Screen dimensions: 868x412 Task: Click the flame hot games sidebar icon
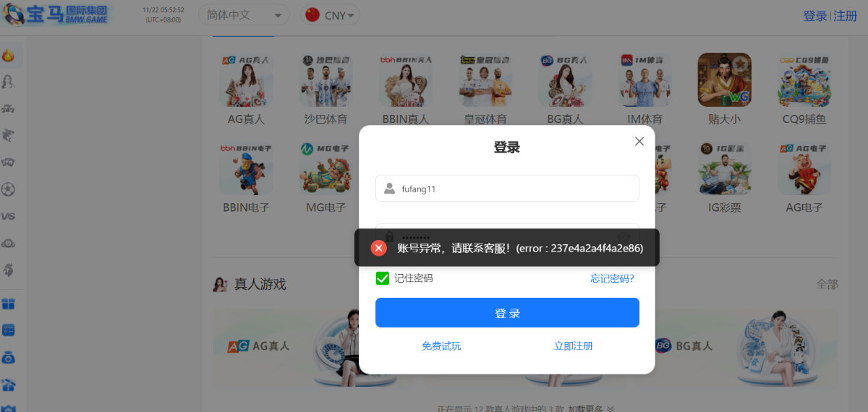(9, 56)
